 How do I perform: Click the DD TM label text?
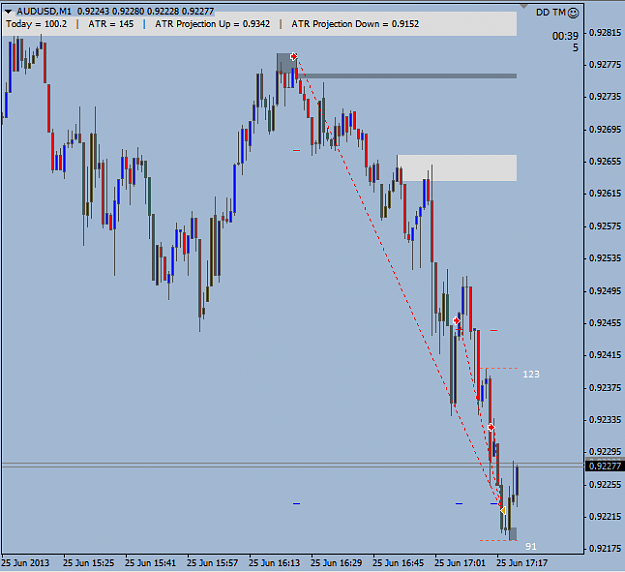550,13
